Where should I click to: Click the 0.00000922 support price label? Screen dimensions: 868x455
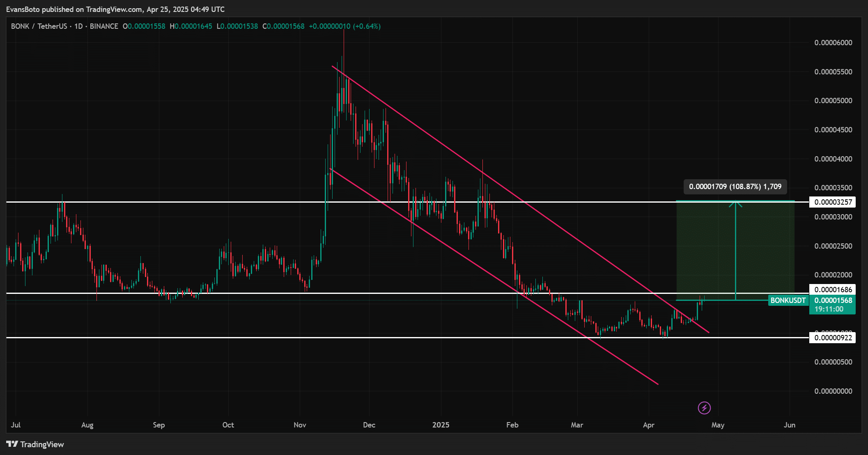tap(833, 338)
